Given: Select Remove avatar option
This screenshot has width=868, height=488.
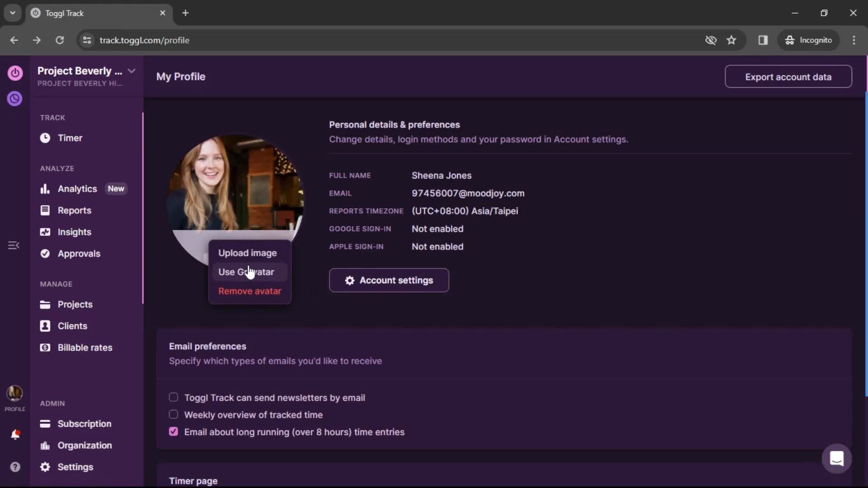Looking at the screenshot, I should (x=250, y=291).
